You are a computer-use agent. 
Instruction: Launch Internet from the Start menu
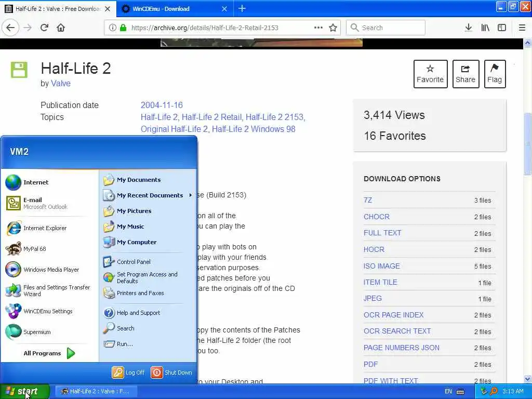(x=49, y=182)
